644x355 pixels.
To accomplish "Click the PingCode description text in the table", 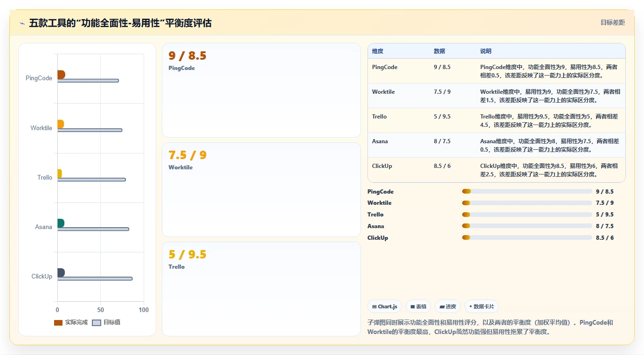I will point(550,71).
